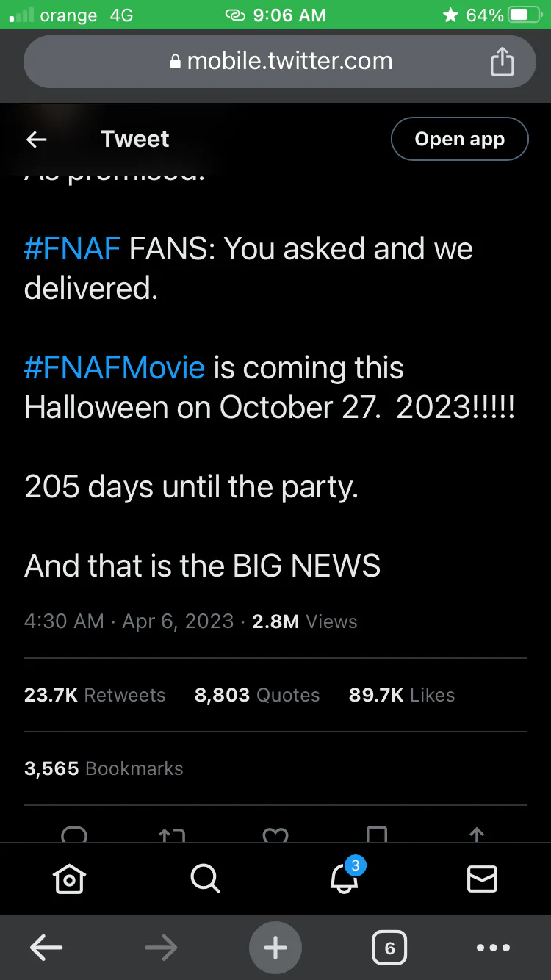This screenshot has height=980, width=551.
Task: Tap the share icon in address bar
Action: click(x=502, y=61)
